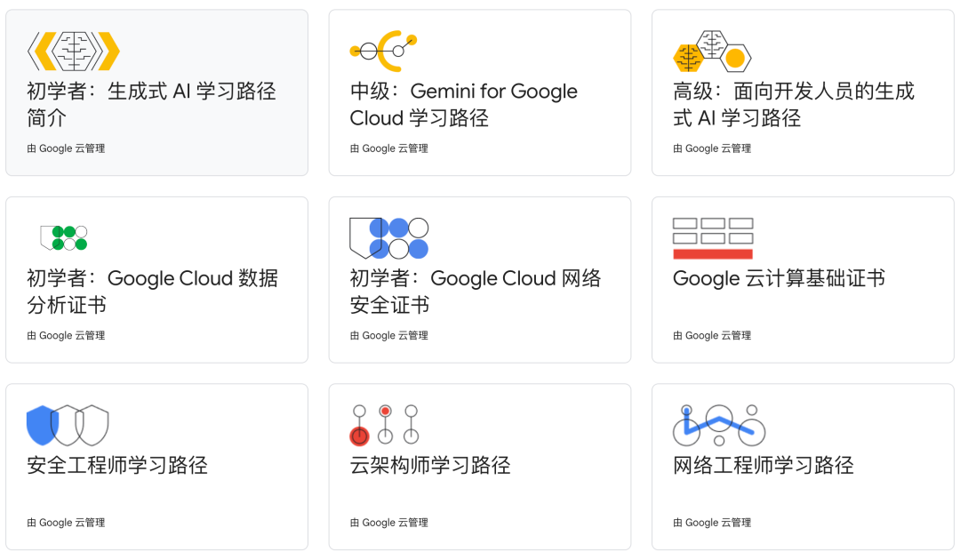Open 初学者：生成式 AI 学习路径简介 title

[x=151, y=105]
